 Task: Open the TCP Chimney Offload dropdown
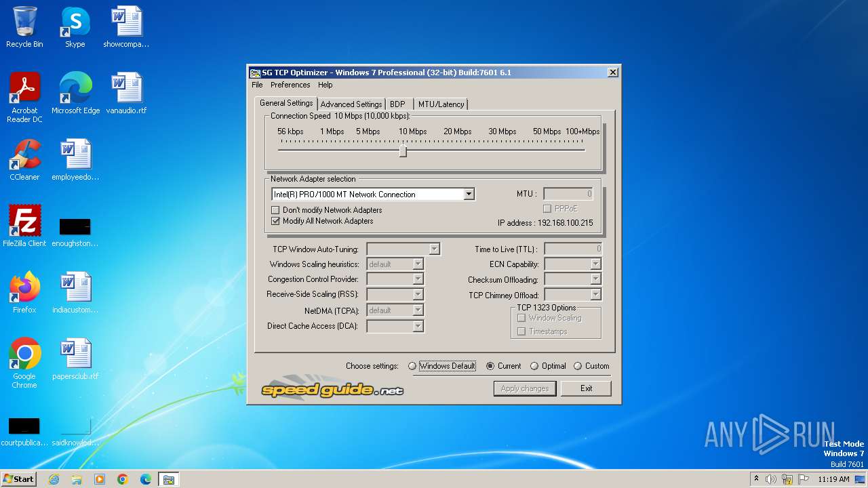595,295
